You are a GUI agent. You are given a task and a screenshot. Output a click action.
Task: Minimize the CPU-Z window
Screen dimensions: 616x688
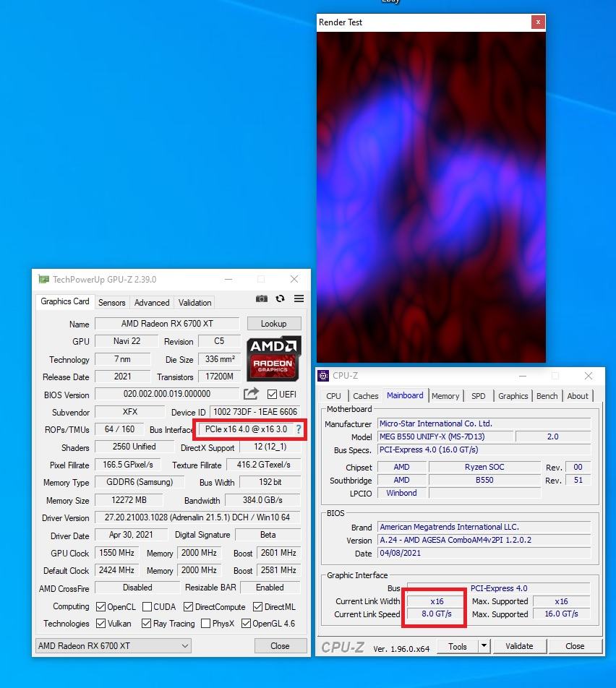click(523, 376)
